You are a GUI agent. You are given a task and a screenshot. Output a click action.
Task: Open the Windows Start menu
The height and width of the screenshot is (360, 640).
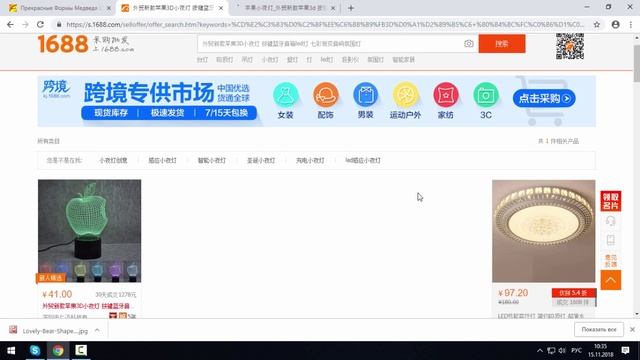11,351
